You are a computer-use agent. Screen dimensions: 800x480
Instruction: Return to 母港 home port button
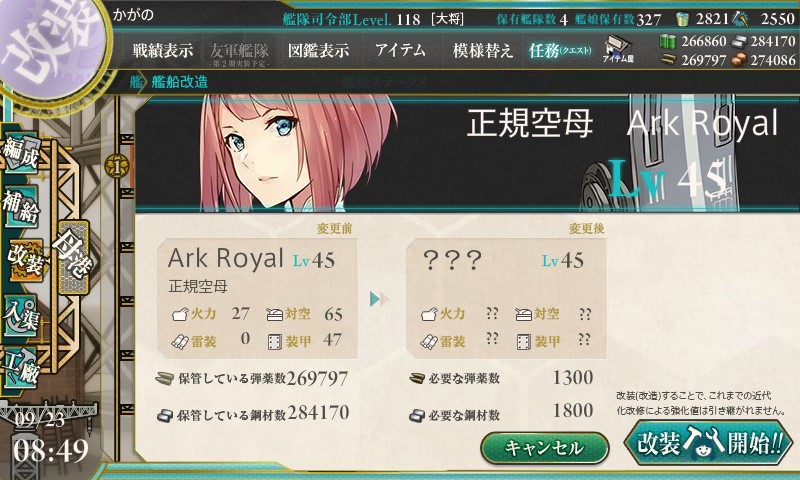point(74,257)
